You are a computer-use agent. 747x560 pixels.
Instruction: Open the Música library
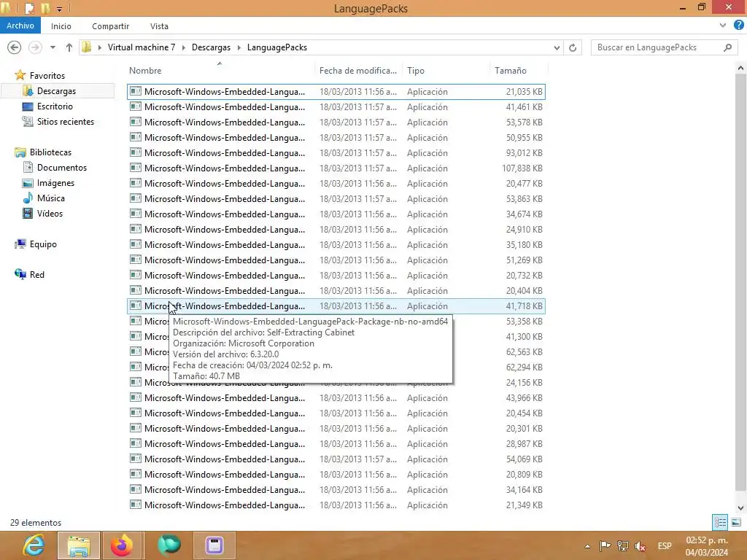coord(50,198)
